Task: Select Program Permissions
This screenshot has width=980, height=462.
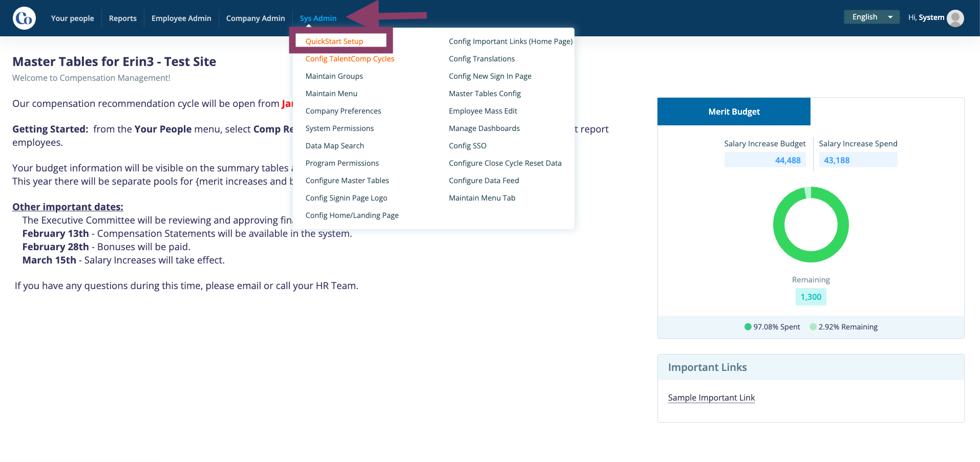Action: (x=342, y=163)
